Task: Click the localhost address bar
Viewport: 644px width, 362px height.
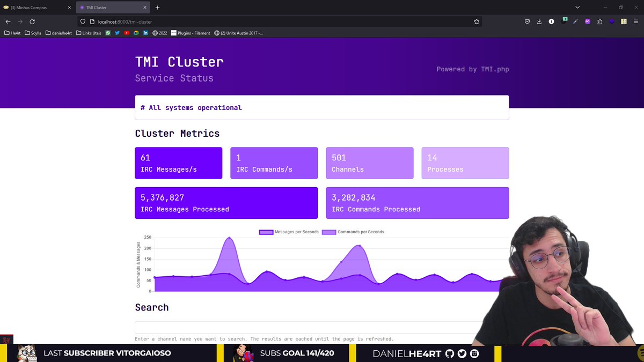Action: [x=279, y=21]
